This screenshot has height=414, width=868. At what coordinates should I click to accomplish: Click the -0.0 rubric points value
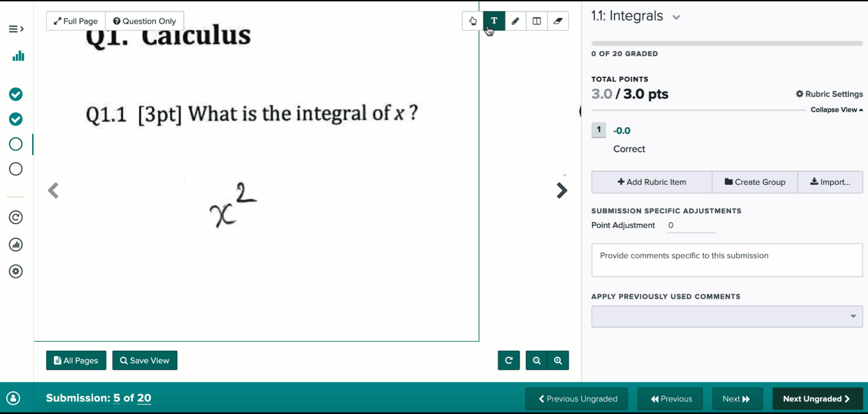[621, 131]
